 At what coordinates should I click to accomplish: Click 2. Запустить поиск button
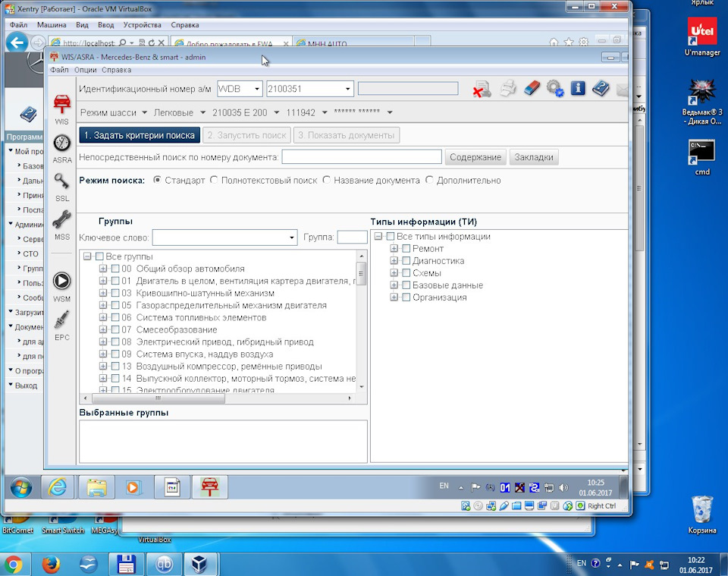pos(246,135)
